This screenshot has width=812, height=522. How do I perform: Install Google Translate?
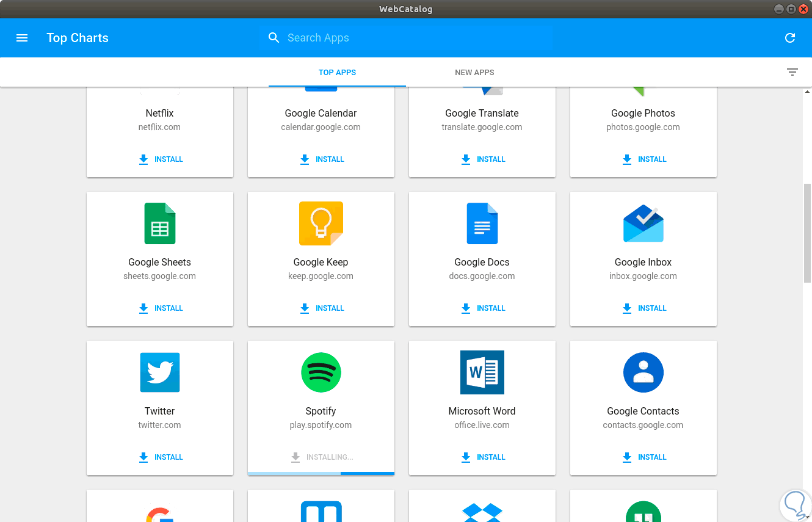(482, 159)
